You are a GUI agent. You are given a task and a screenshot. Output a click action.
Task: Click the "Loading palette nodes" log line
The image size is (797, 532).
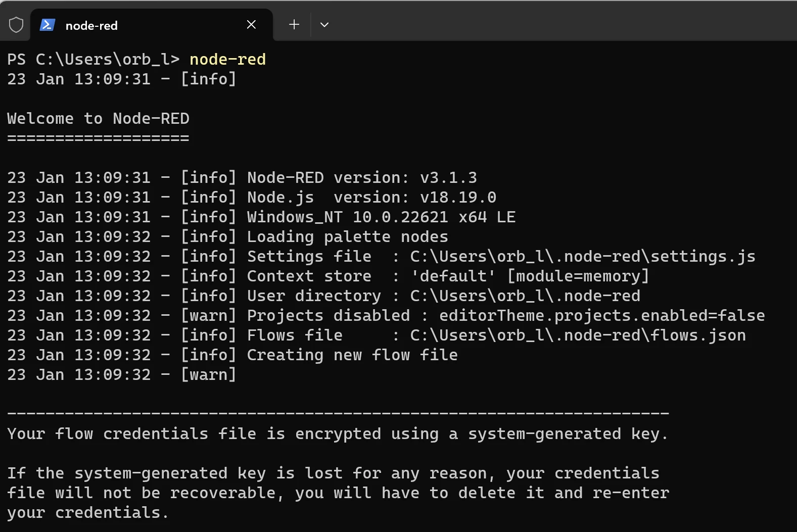tap(347, 237)
